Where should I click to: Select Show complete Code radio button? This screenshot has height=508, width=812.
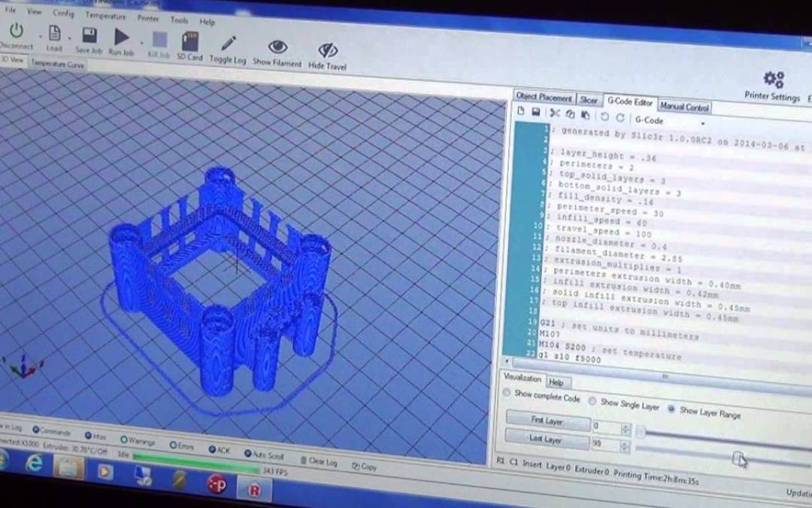coord(507,392)
